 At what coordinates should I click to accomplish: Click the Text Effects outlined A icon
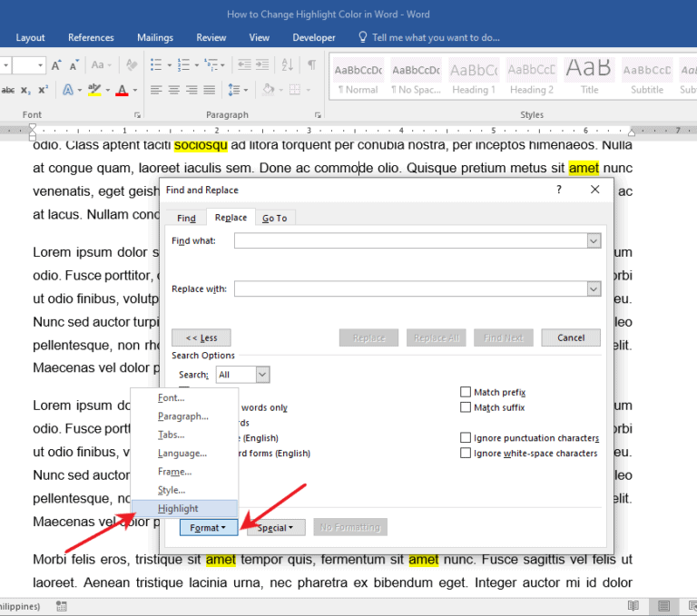click(x=68, y=90)
